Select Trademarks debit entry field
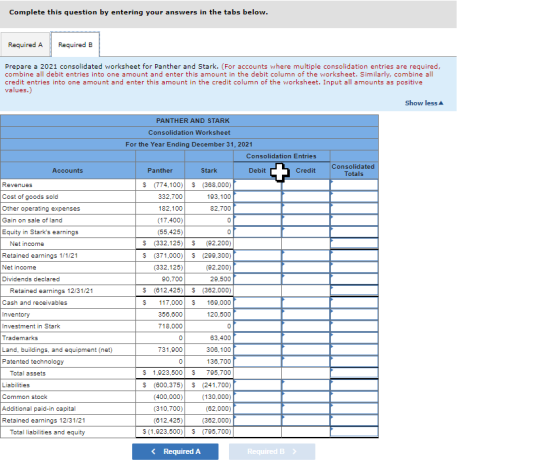Viewport: 560px width, 469px height. tap(258, 338)
